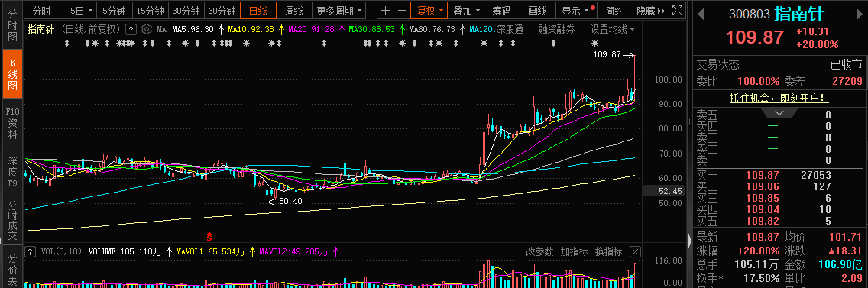Open MA indicator settings gear icon
Image resolution: width=868 pixels, height=288 pixels.
click(x=147, y=29)
